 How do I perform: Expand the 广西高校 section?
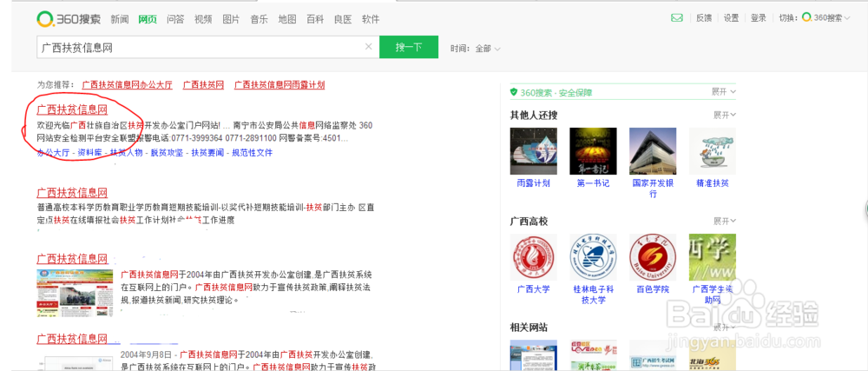(x=725, y=221)
